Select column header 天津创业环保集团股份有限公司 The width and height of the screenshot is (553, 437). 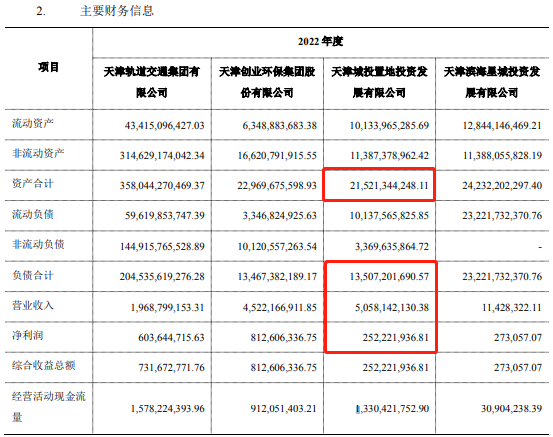267,82
